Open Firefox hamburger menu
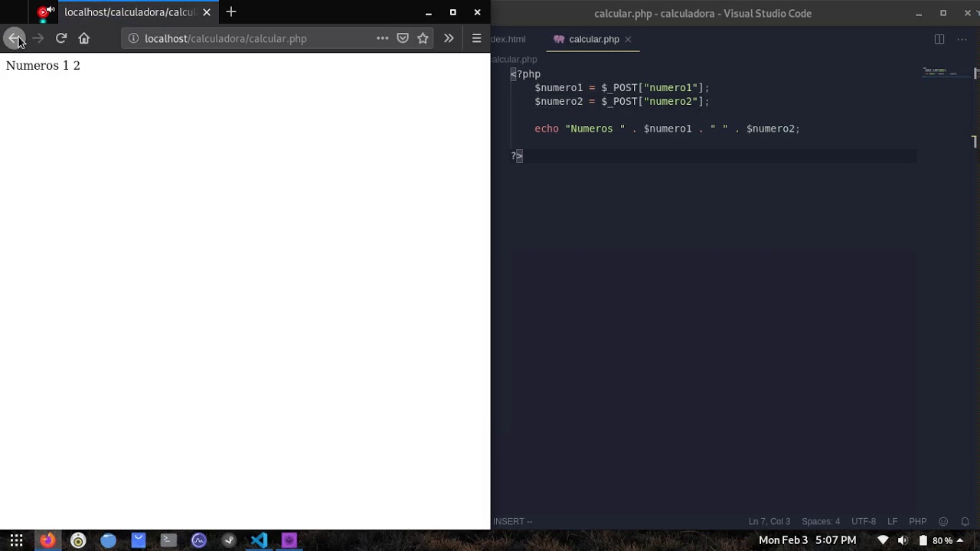Screen dimensions: 980x551 [476, 38]
